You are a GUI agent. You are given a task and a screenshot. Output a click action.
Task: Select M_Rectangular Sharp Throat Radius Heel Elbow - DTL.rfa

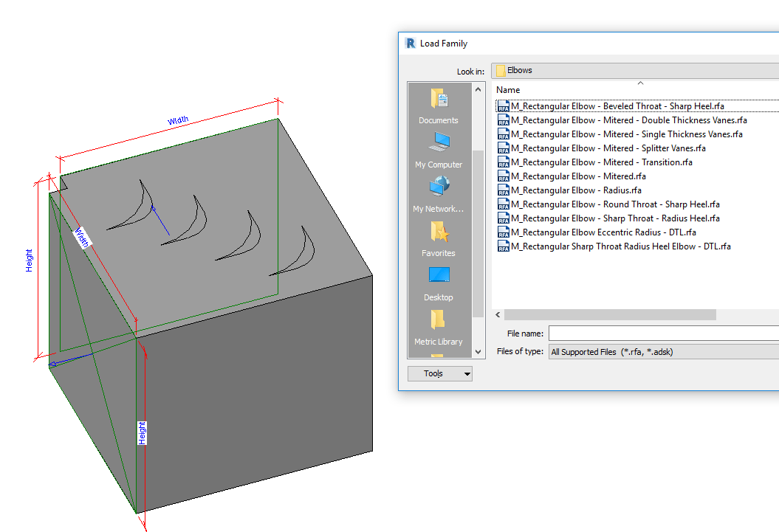[x=621, y=246]
